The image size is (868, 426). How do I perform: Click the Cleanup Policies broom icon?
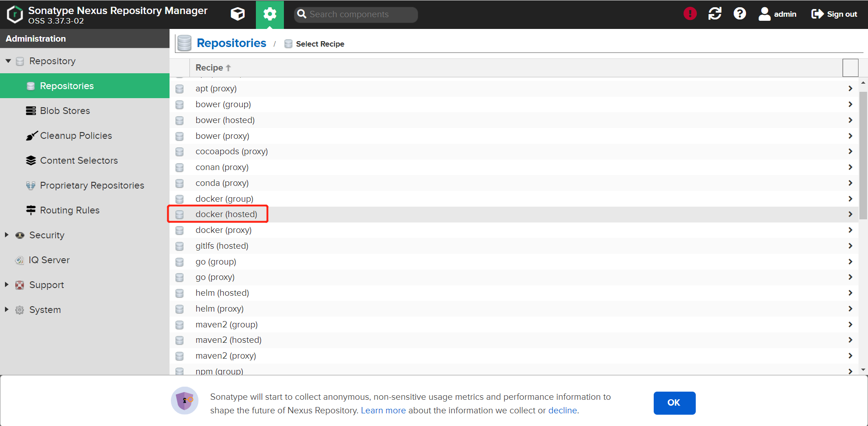[32, 135]
